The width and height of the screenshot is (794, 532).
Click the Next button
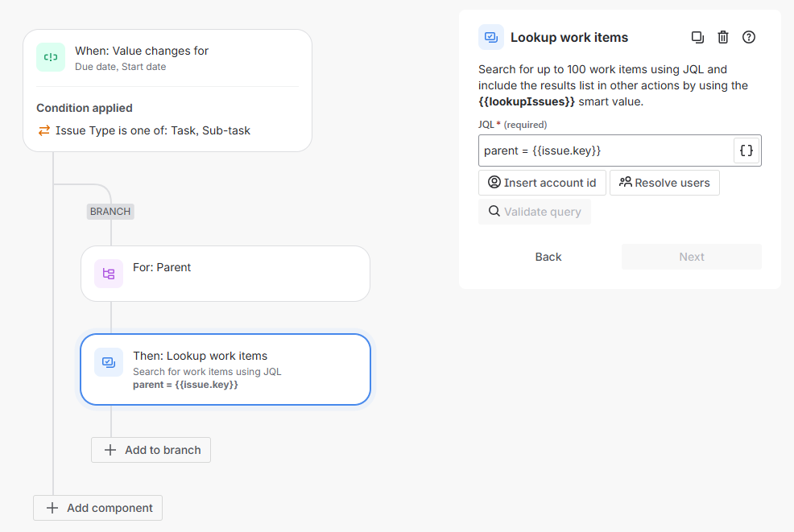(x=691, y=257)
